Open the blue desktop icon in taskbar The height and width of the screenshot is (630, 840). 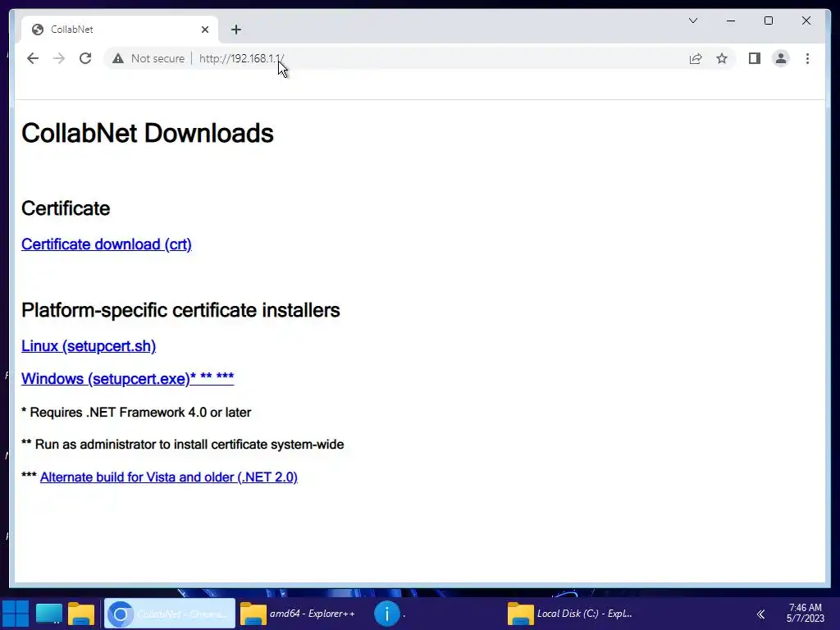click(48, 614)
